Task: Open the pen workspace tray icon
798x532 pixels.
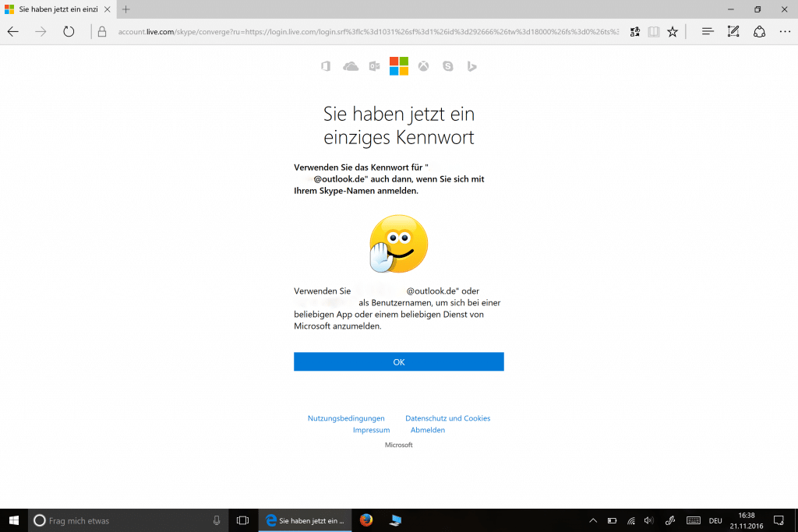Action: coord(670,520)
